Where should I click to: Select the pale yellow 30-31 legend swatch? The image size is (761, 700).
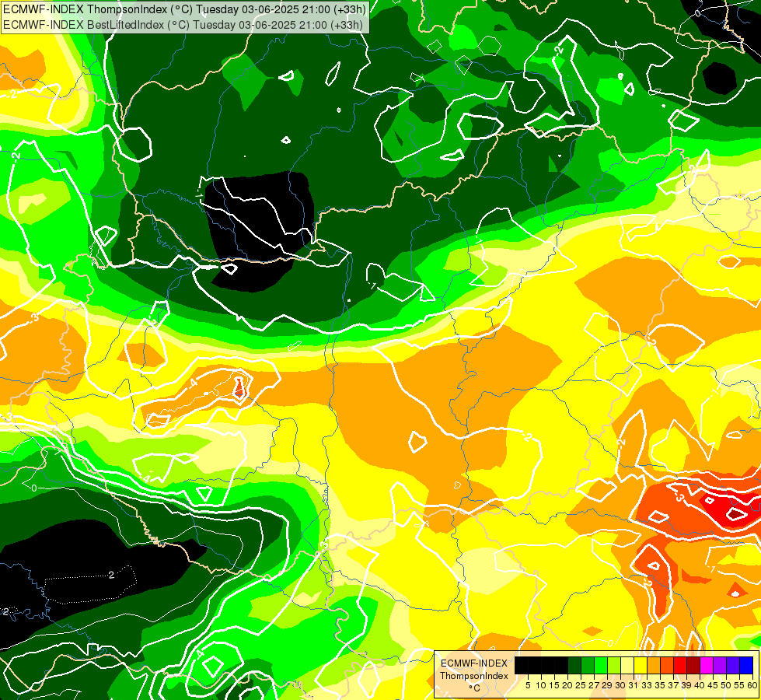click(x=627, y=665)
